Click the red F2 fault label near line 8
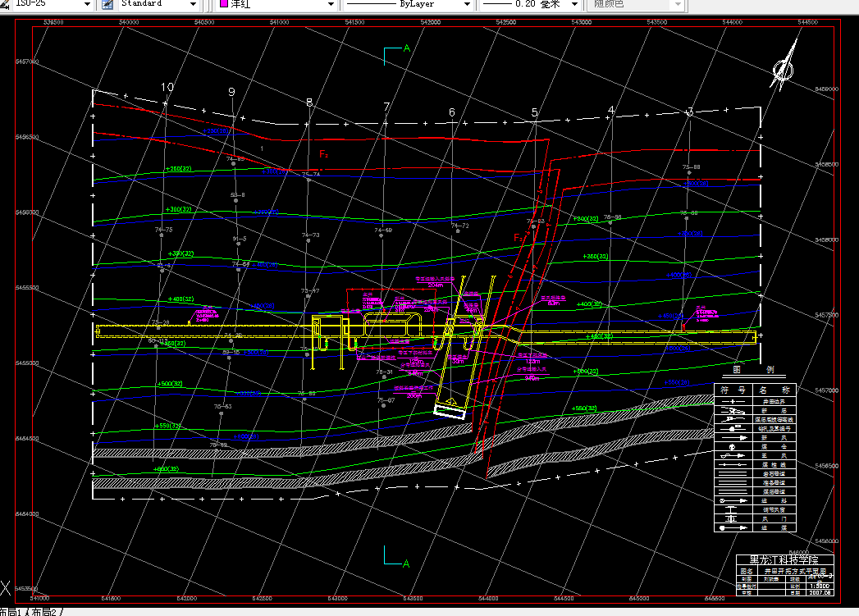The width and height of the screenshot is (859, 616). [324, 154]
